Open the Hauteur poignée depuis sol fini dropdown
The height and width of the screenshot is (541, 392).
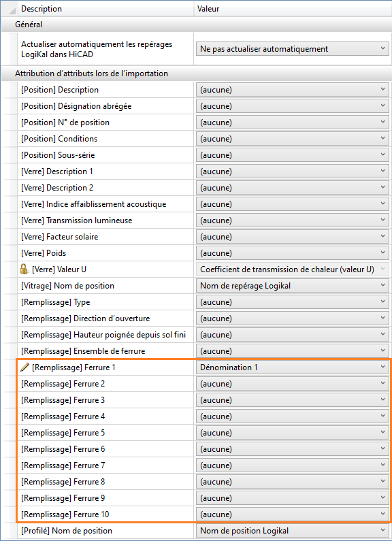(x=292, y=335)
